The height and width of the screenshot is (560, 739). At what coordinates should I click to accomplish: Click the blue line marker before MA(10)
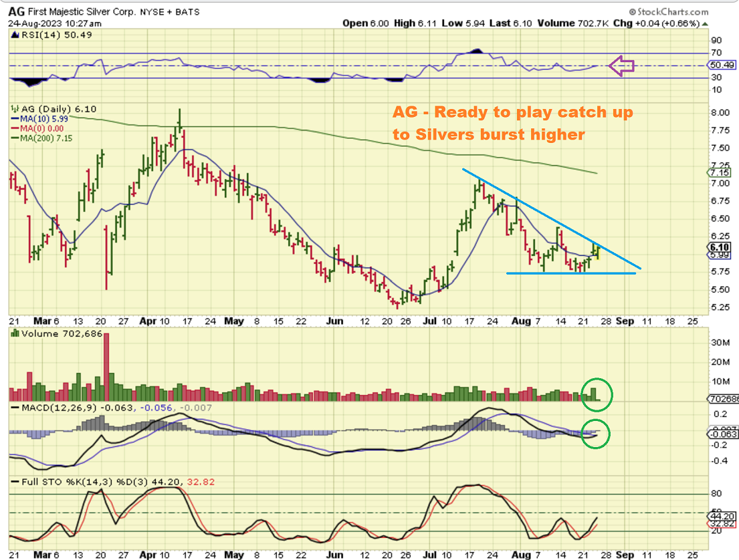(15, 119)
